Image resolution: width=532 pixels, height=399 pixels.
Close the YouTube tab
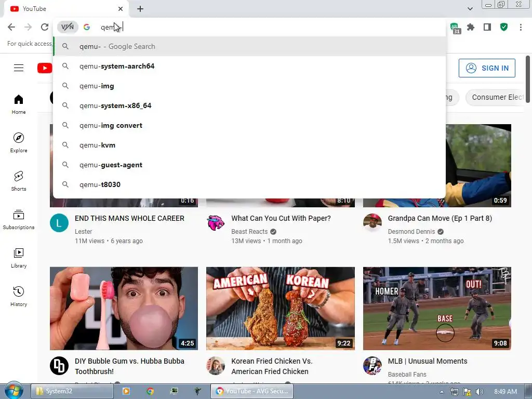(121, 9)
